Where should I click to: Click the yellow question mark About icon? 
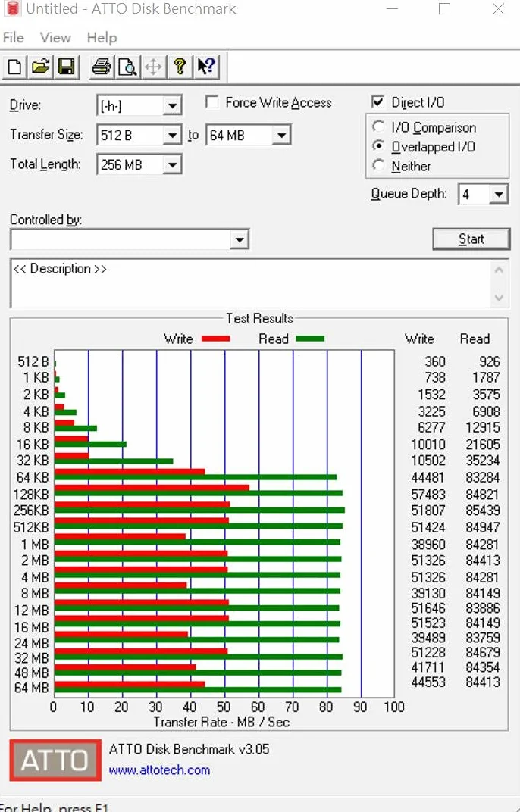[x=180, y=67]
